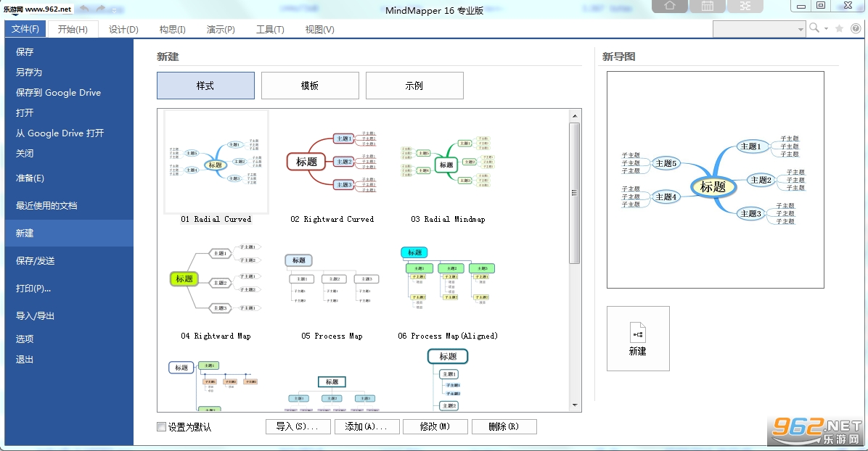Click the restore window button

click(x=821, y=6)
